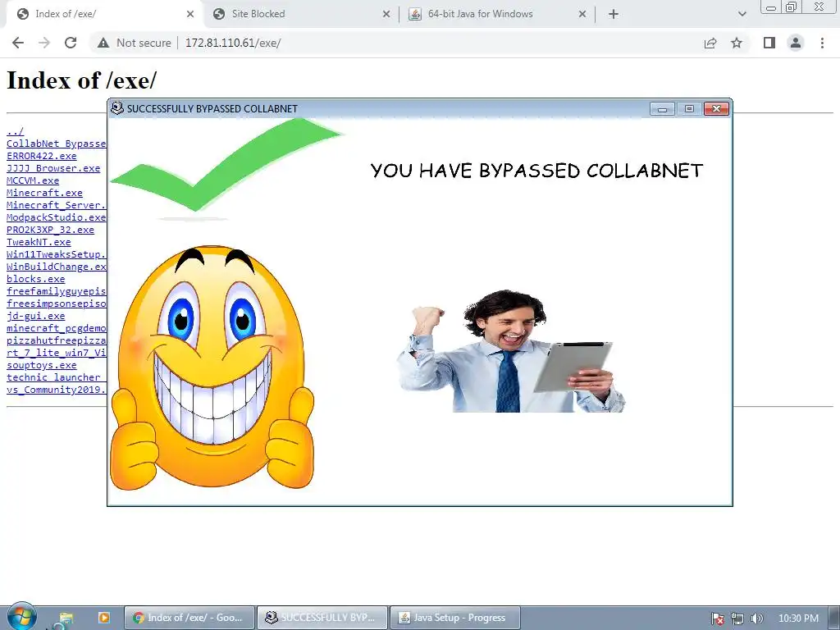Click the YOU HAVE BYPASSED COLLABNET text
Screen dimensions: 840x630
536,171
